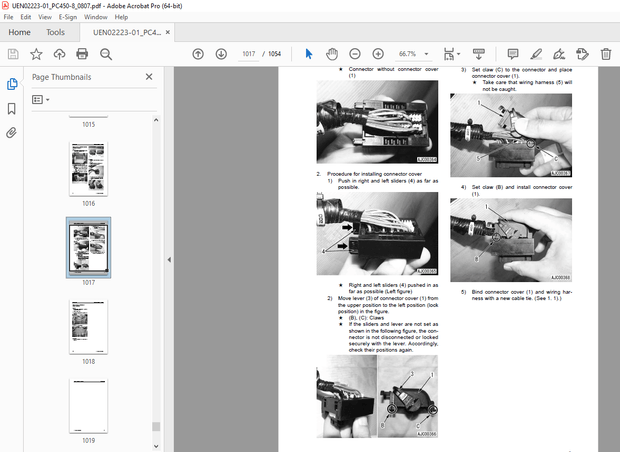
Task: Click the 'Page Thumbnails' panel title
Action: 61,77
